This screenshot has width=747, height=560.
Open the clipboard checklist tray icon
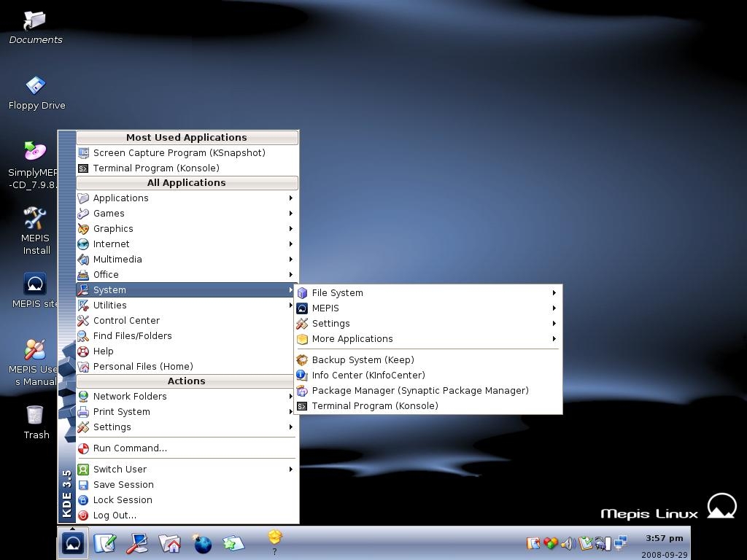coord(586,542)
